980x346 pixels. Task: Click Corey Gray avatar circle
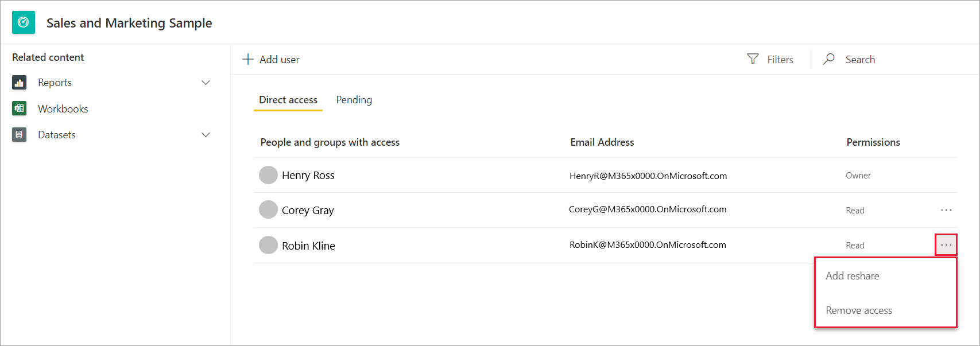pos(268,210)
